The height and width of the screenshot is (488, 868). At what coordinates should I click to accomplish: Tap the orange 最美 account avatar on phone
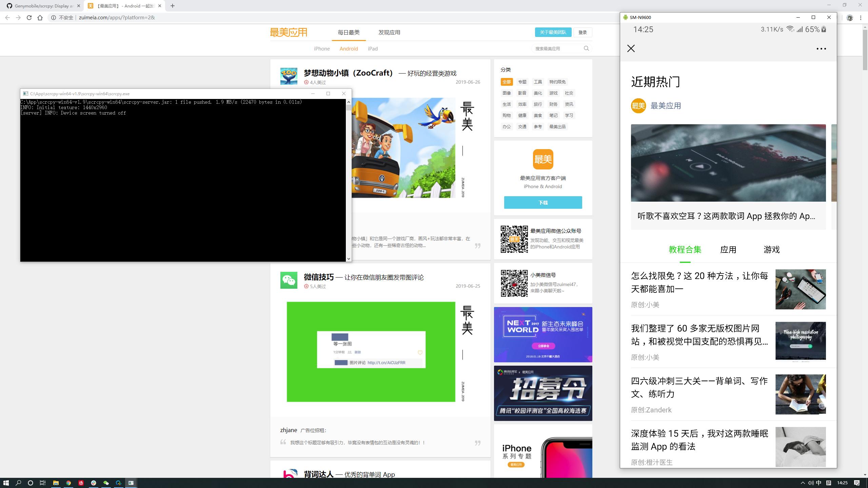(638, 106)
